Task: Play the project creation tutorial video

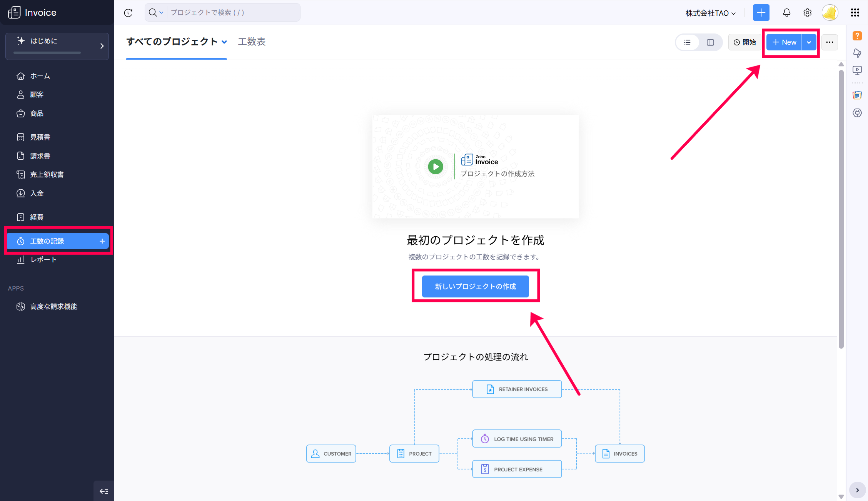Action: tap(436, 167)
